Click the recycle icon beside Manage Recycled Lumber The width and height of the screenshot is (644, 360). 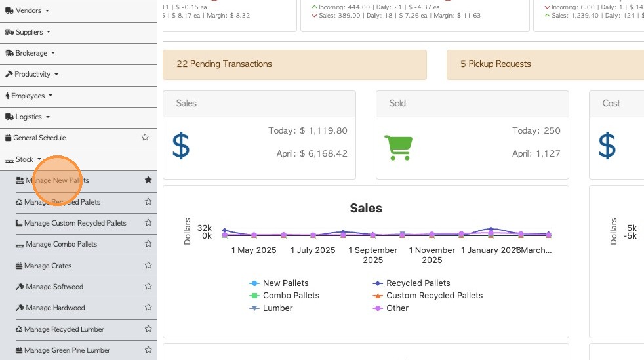(19, 329)
